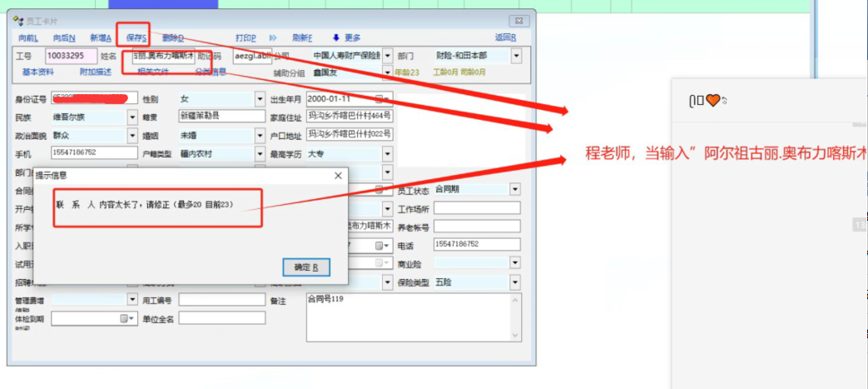Click the 备注 text area scrollbar

(x=517, y=317)
